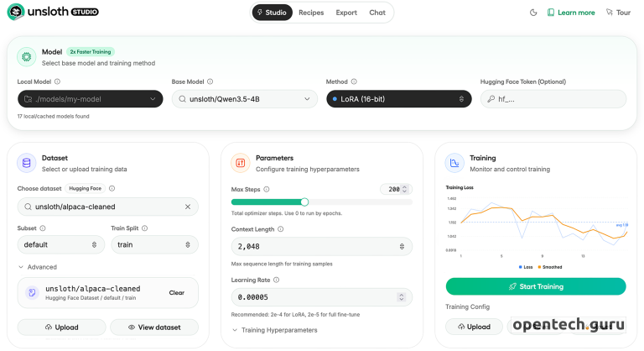This screenshot has height=351, width=644.
Task: Click info icon beside Context Length
Action: [282, 229]
